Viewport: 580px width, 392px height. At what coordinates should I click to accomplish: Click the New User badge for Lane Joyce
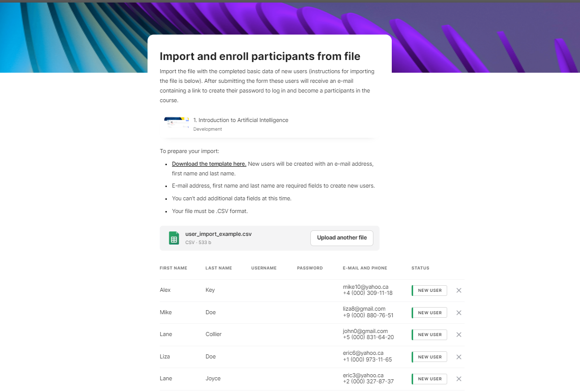click(430, 379)
